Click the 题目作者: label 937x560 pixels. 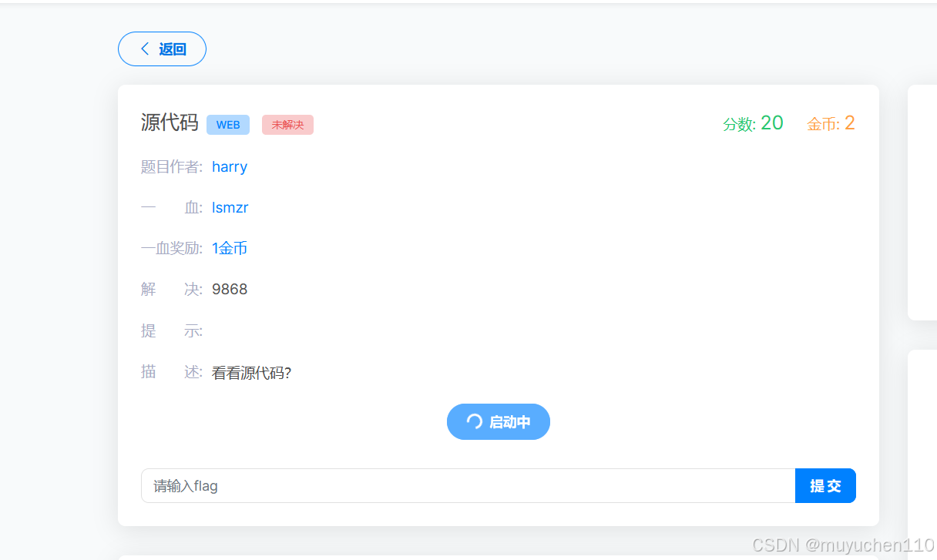(172, 166)
